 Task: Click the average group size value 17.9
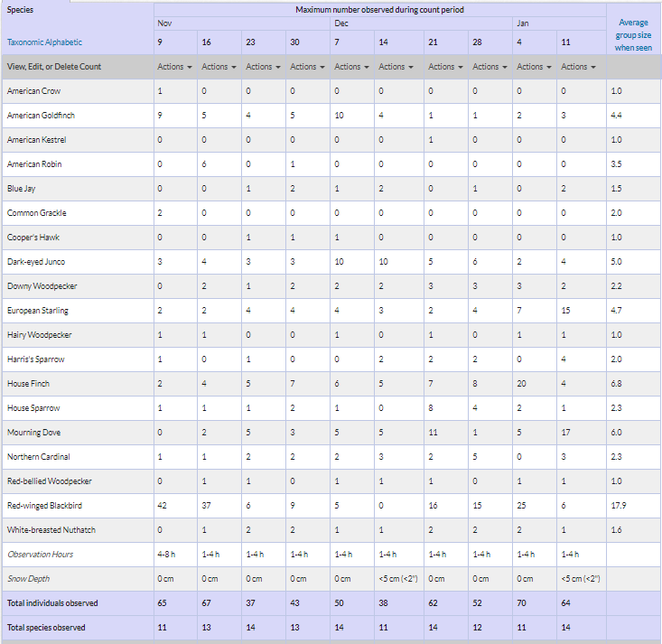click(619, 506)
